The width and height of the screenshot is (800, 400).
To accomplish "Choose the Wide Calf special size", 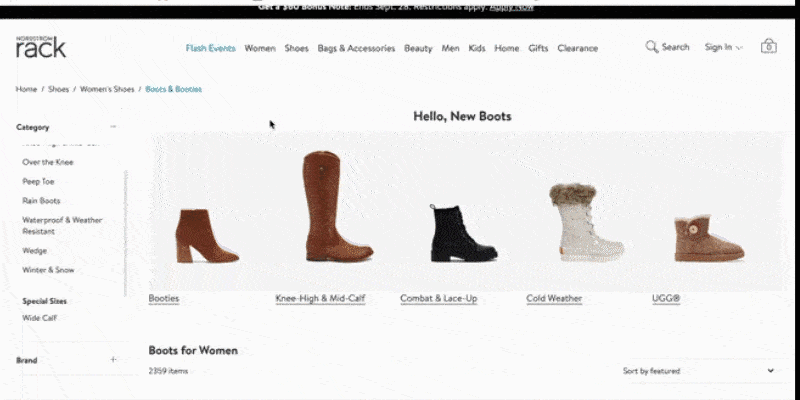I will coord(39,318).
